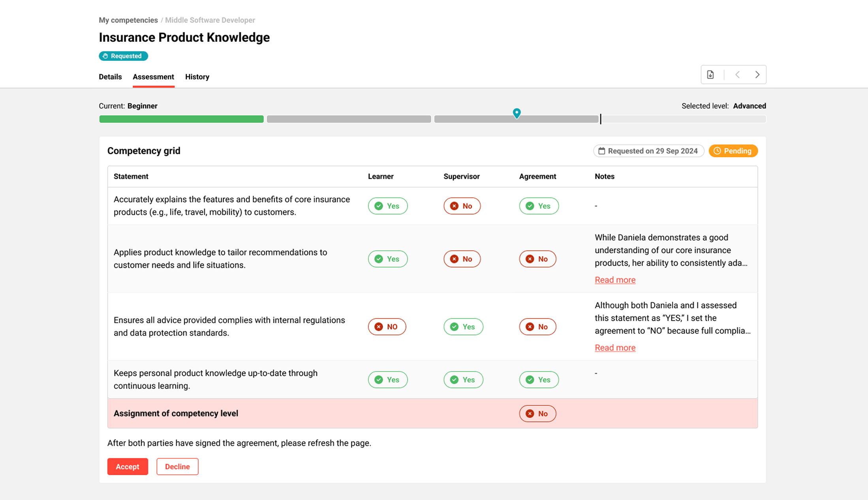Click the level marker pin on the progress bar
Viewport: 868px width, 500px height.
coord(517,113)
